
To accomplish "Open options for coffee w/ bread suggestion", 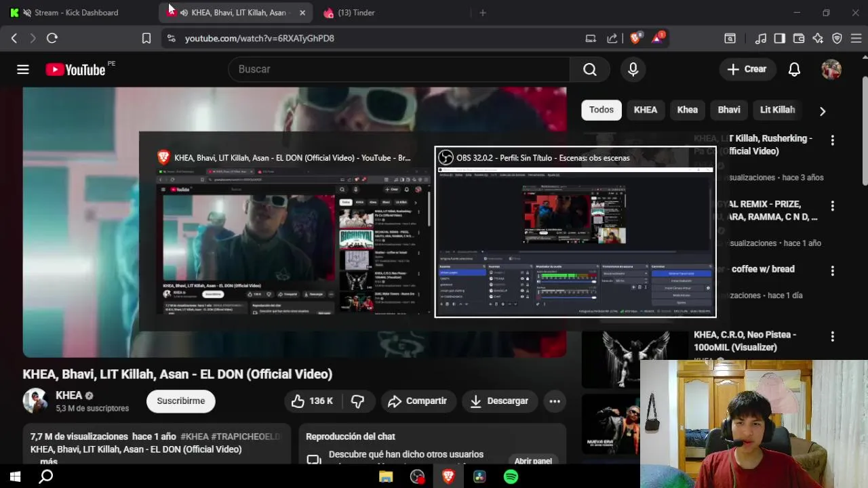I will coord(833,271).
